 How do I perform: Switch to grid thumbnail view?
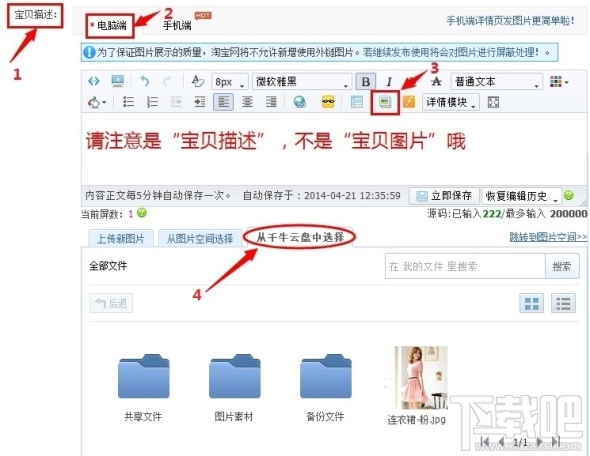[531, 303]
